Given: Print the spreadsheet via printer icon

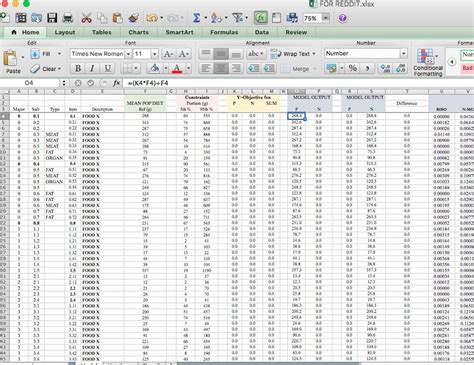Looking at the screenshot, I should [68, 18].
